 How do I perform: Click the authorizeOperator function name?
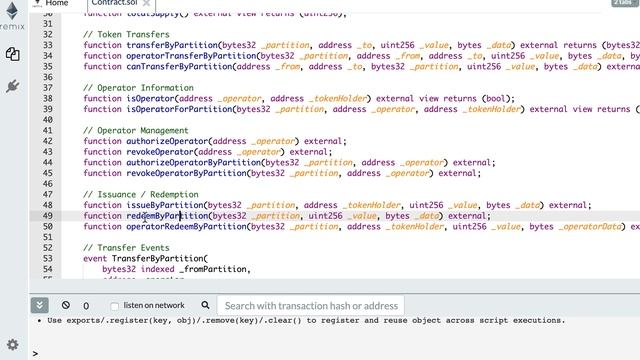[167, 141]
